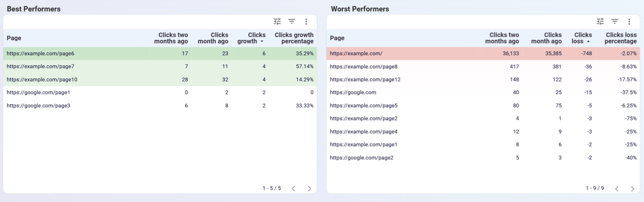This screenshot has height=202, width=644.
Task: Select the https://google.com row in Worst Performers
Action: 483,93
